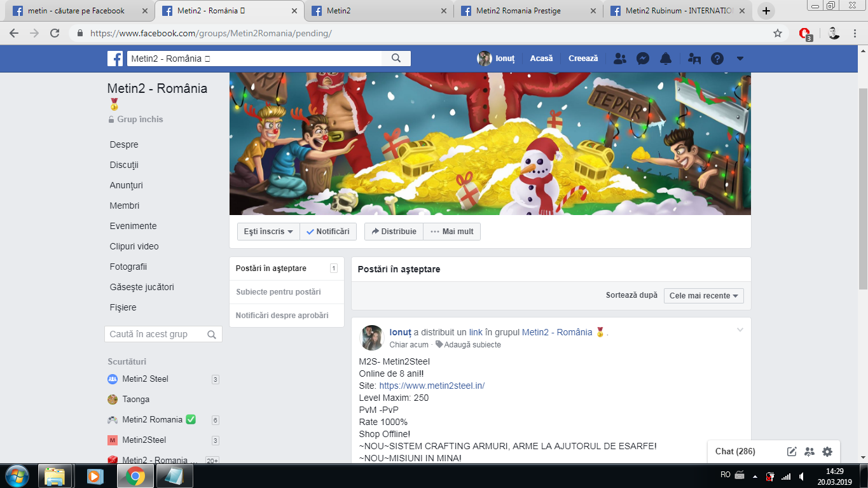Screen dimensions: 868x488
Task: Click Adaugă subiecte on the post
Action: (468, 345)
